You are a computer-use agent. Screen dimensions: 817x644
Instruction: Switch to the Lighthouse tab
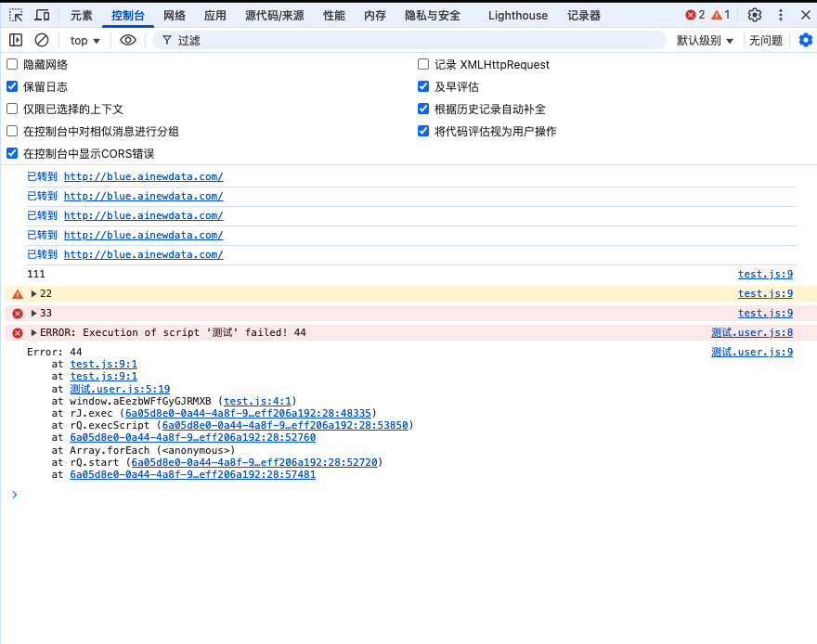coord(517,16)
